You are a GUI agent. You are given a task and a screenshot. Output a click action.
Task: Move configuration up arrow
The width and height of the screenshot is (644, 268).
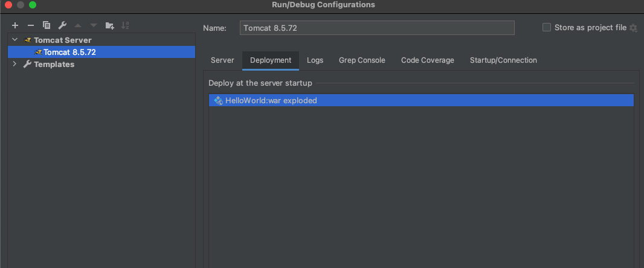point(78,25)
